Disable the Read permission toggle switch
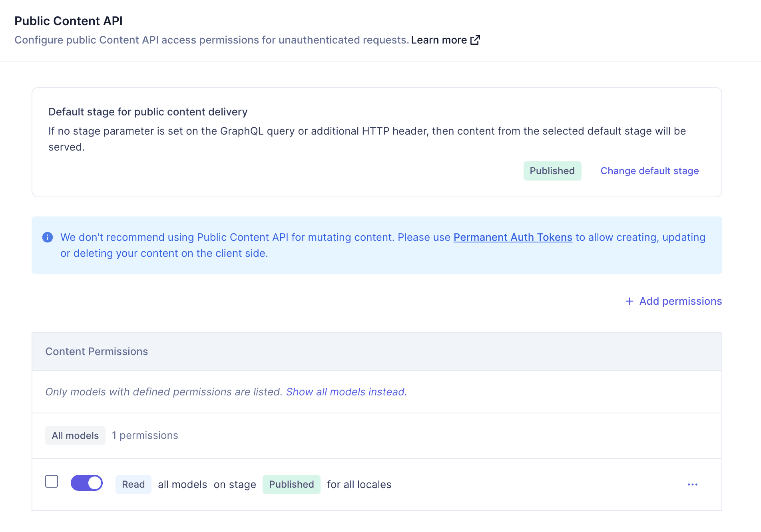The height and width of the screenshot is (532, 761). coord(87,482)
